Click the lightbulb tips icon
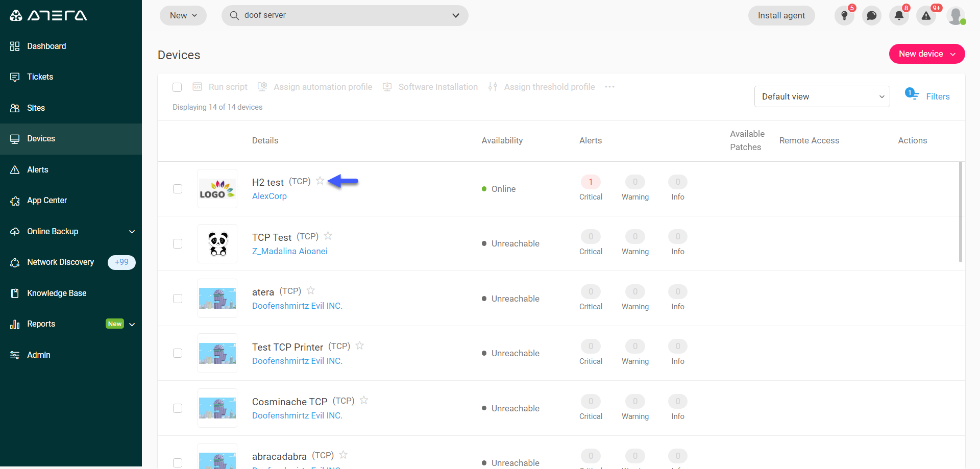The height and width of the screenshot is (469, 980). [844, 16]
